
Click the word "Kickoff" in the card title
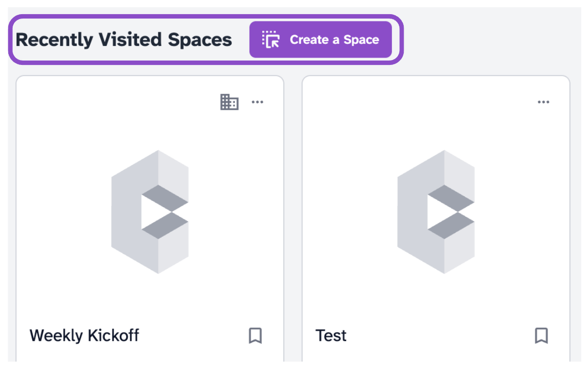[113, 335]
